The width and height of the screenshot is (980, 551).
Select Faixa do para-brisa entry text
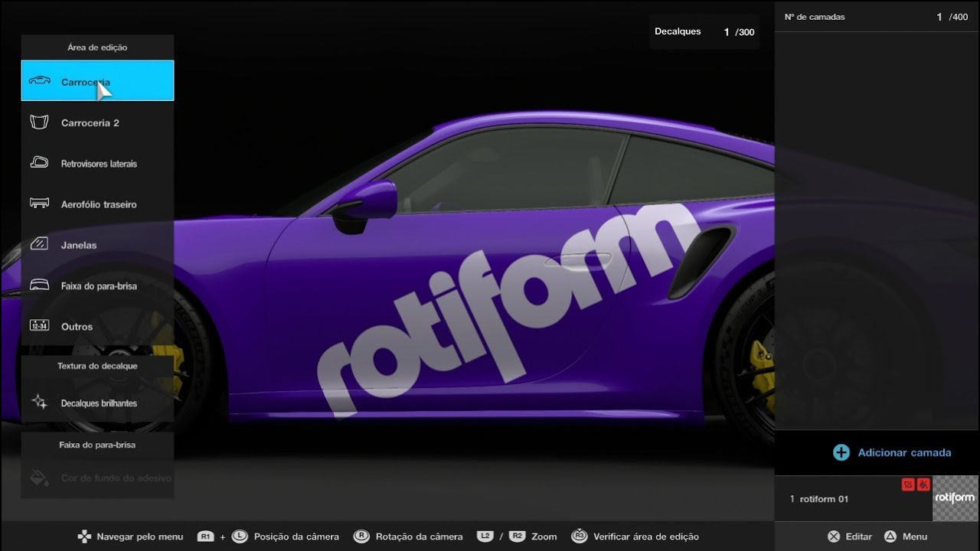pos(99,285)
